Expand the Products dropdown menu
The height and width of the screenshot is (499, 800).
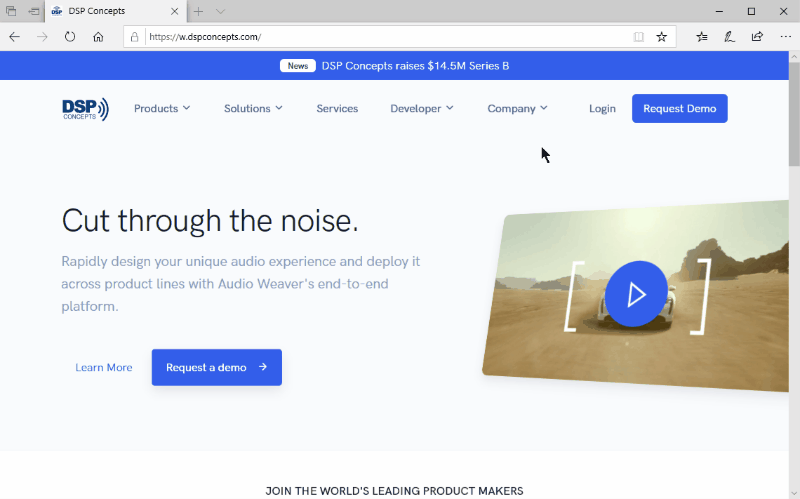161,109
